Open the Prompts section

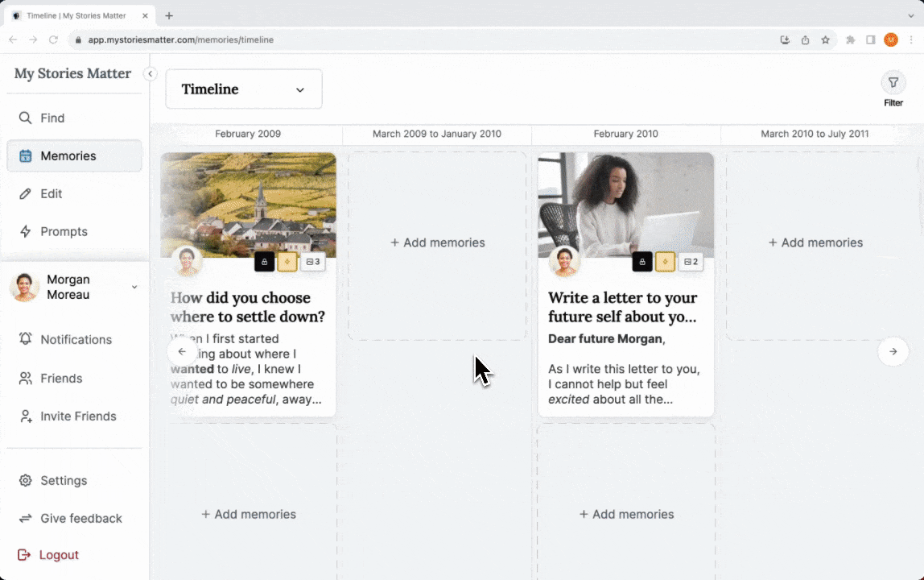click(x=64, y=231)
